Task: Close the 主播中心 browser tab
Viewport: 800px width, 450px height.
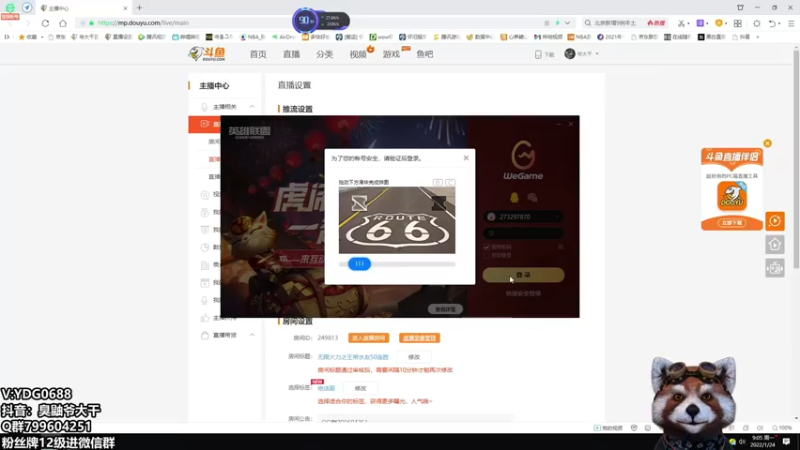Action: [126, 8]
